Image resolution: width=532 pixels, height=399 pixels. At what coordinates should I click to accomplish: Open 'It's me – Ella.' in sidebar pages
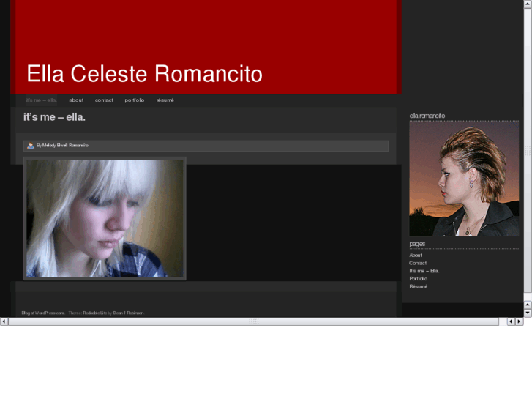(424, 271)
